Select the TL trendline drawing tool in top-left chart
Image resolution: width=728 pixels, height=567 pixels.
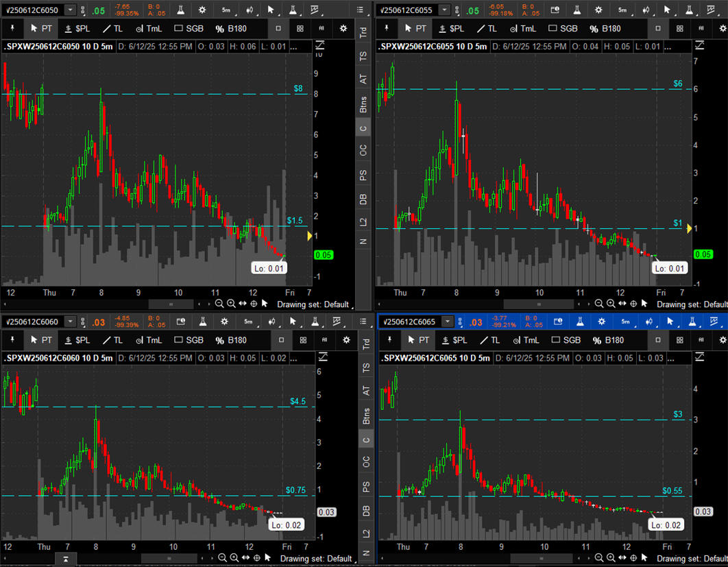click(x=114, y=29)
